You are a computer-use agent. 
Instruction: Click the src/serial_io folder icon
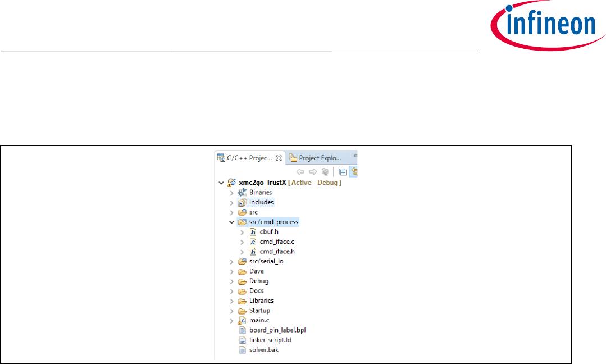tap(242, 262)
